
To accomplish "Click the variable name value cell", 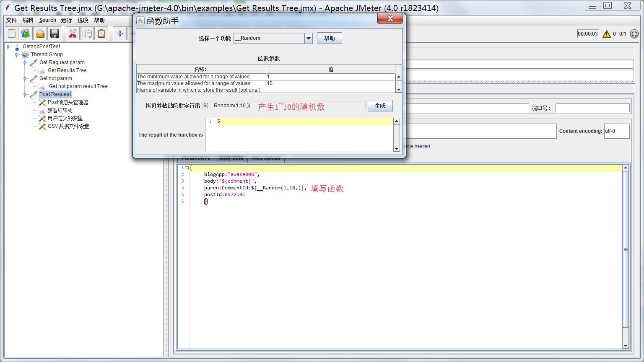I will click(330, 90).
